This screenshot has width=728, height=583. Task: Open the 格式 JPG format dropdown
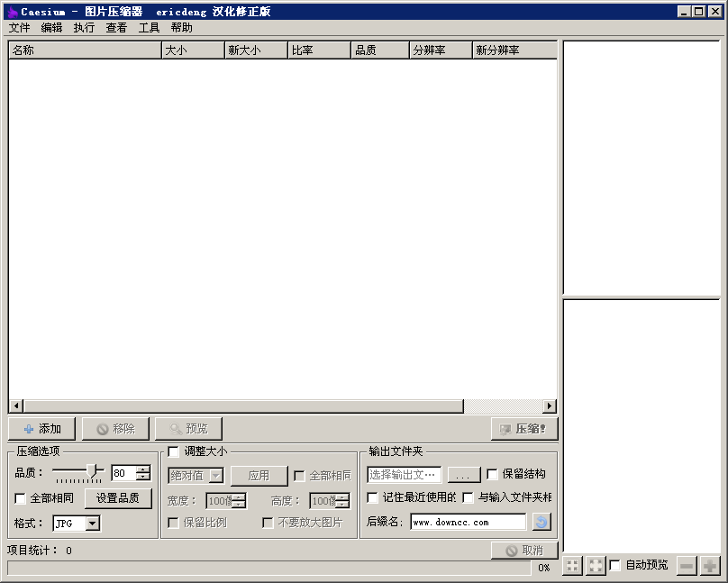(x=92, y=524)
